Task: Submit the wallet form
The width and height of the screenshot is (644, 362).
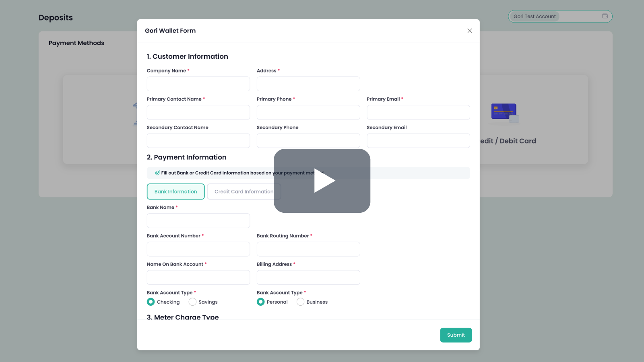Action: (x=456, y=335)
